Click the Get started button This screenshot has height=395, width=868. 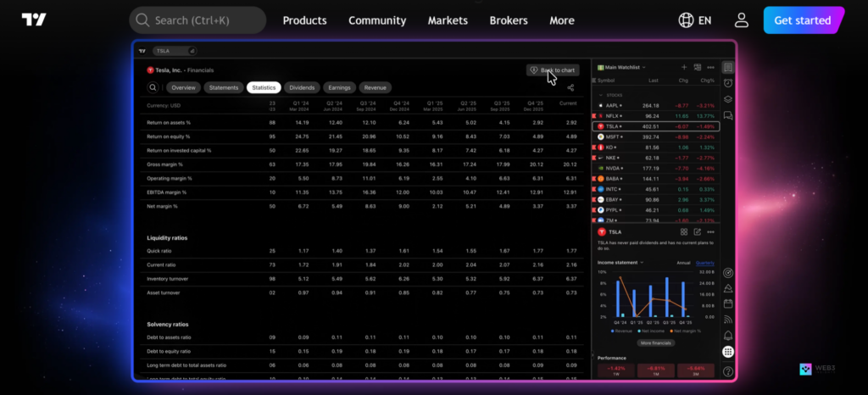point(803,20)
